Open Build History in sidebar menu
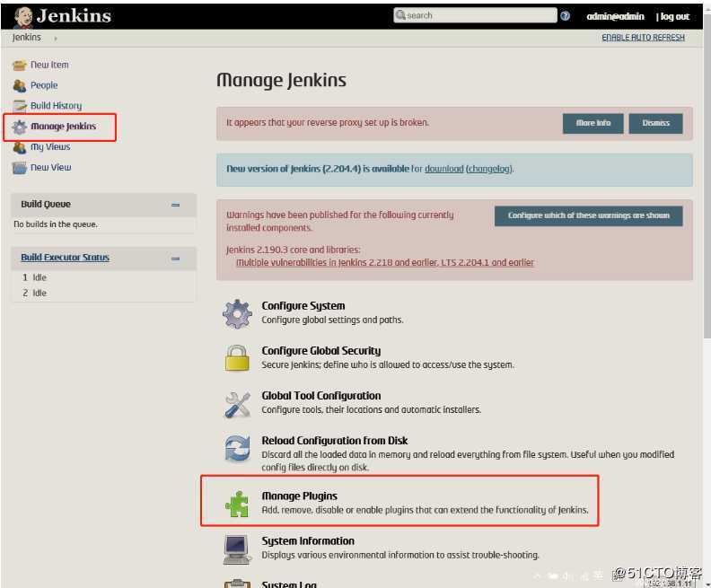The image size is (711, 588). [57, 106]
